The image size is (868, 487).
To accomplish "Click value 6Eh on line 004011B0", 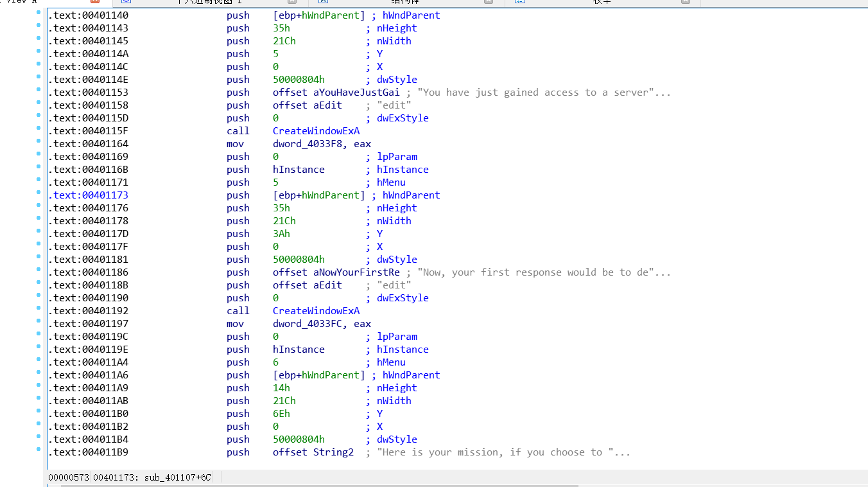I will (281, 414).
